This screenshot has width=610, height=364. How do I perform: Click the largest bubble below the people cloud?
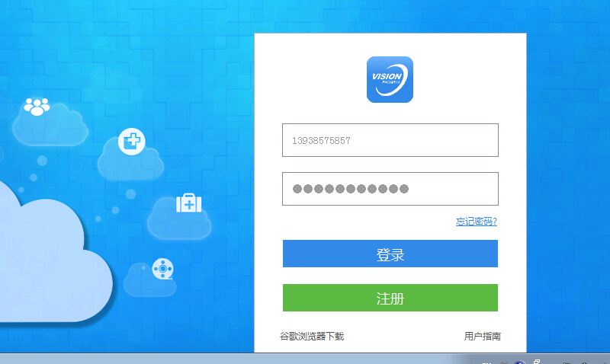43,161
